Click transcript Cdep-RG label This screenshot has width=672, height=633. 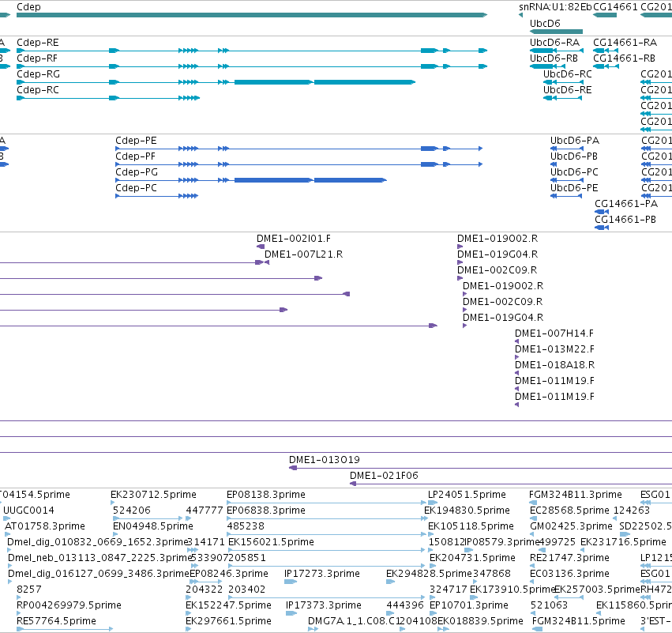tap(38, 74)
